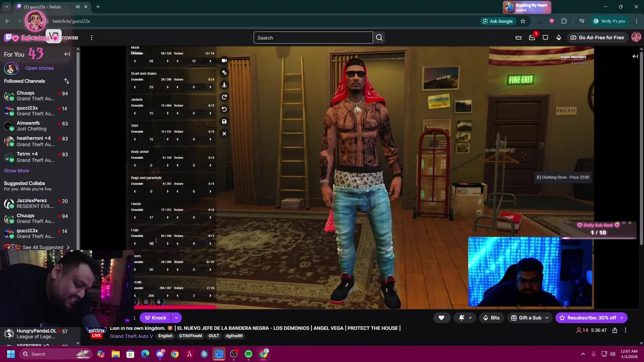
Task: Close the clothing menu with the X icon
Action: pyautogui.click(x=224, y=133)
